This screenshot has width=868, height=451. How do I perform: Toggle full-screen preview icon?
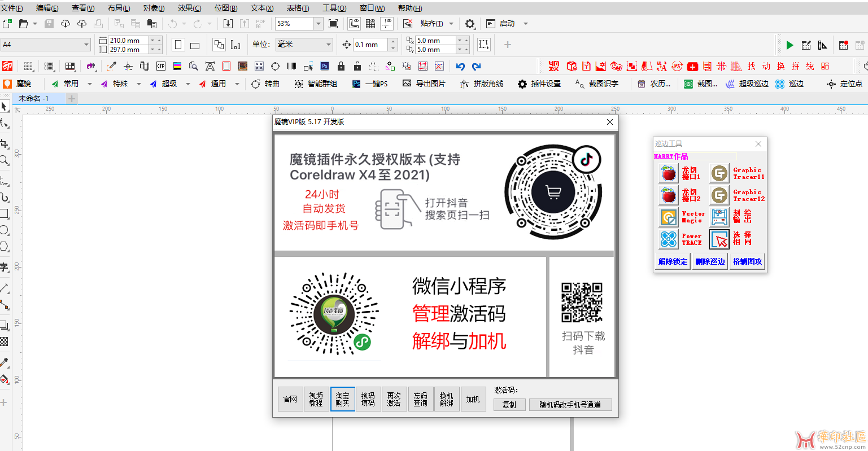pyautogui.click(x=333, y=24)
